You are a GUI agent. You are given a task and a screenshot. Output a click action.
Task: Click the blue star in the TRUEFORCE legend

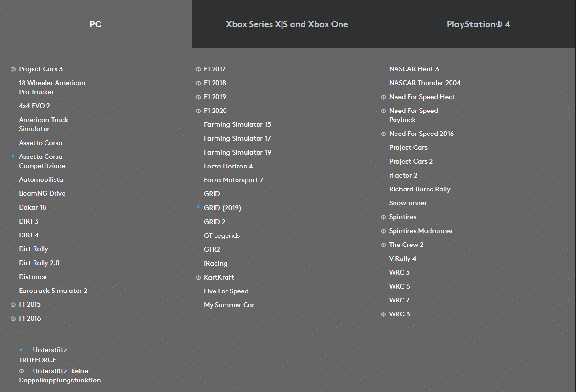[21, 350]
